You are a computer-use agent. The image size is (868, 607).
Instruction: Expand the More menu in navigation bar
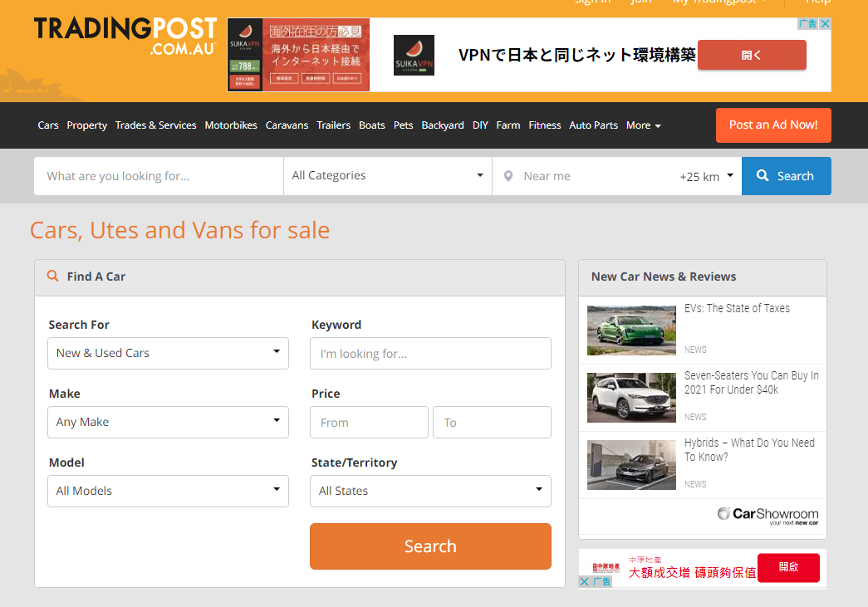(643, 125)
